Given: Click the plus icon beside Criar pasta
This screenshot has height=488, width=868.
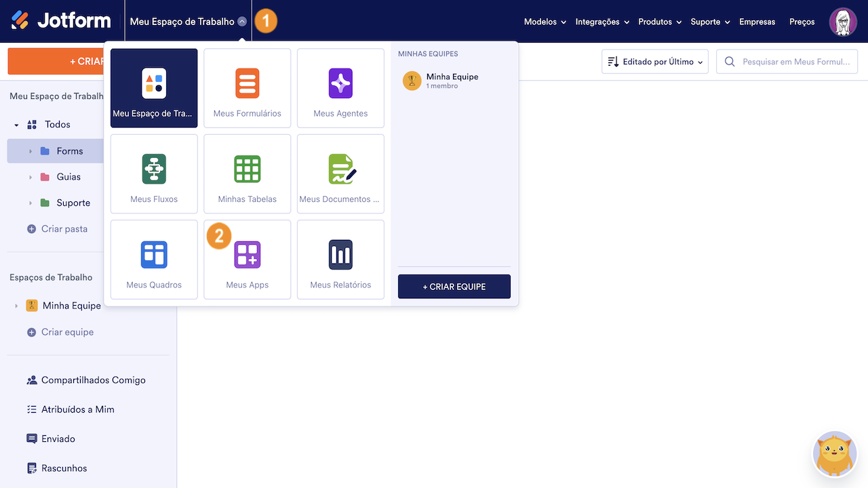Looking at the screenshot, I should click(x=31, y=229).
